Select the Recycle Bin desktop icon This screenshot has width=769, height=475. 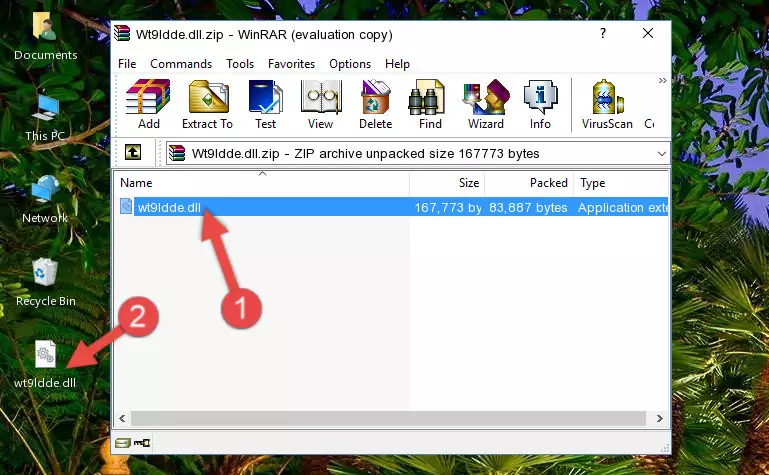(46, 282)
